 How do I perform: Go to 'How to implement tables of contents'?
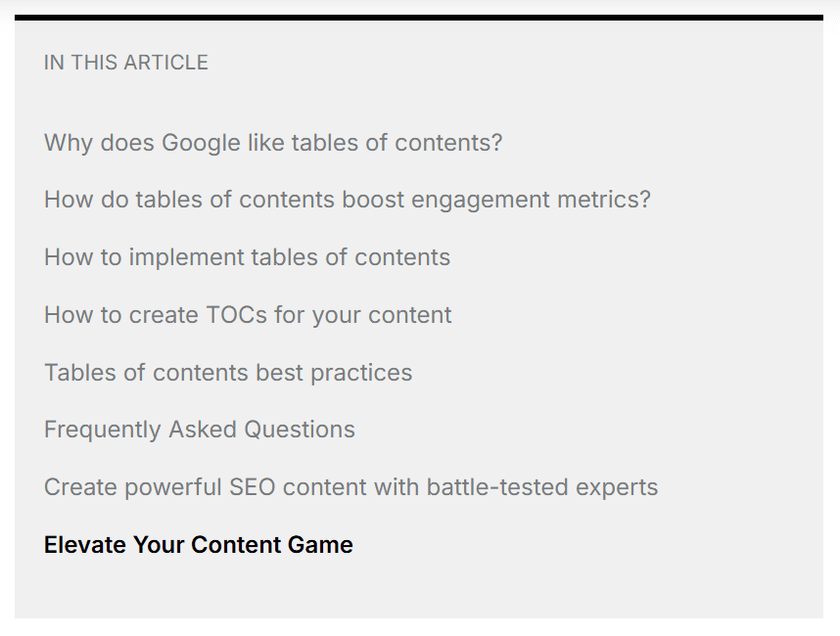coord(247,257)
